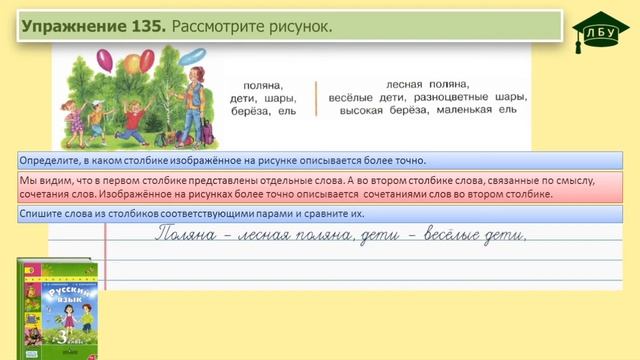Image resolution: width=640 pixels, height=360 pixels.
Task: Click the phrase 'маленькая ель'
Action: [477, 110]
